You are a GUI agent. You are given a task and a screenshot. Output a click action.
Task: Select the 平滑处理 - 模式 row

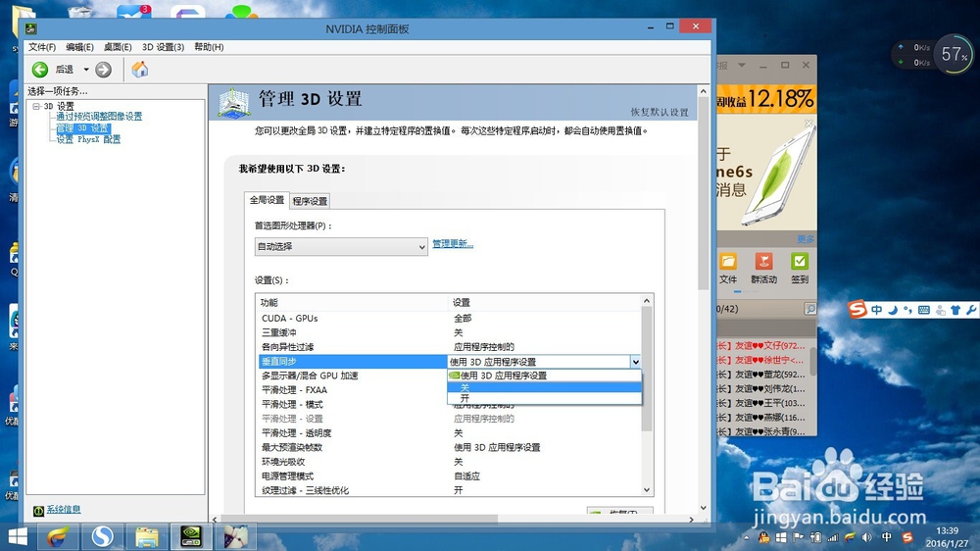tap(352, 405)
